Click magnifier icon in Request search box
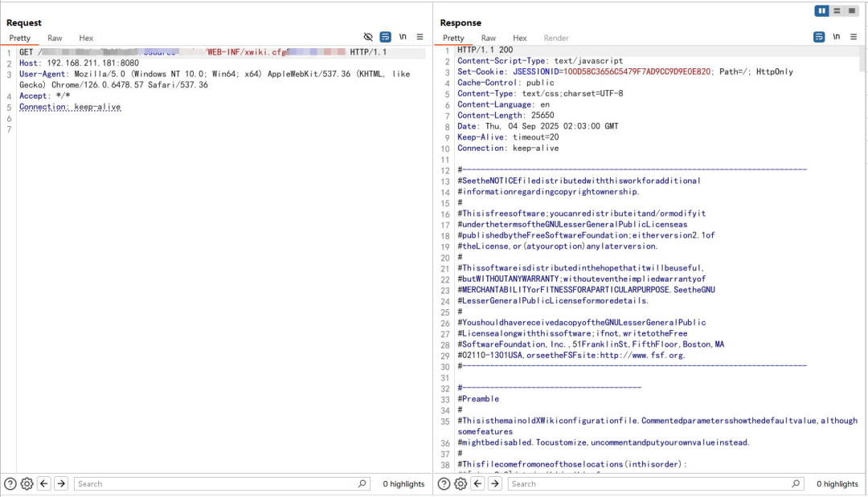 pos(362,483)
